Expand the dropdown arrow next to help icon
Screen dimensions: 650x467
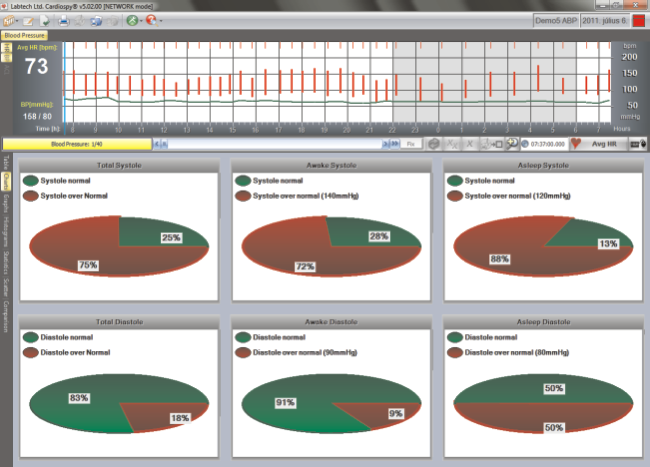161,21
